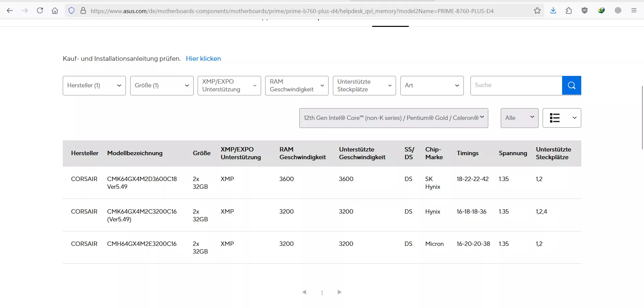Click slot value 1,2,4
Viewport: 644px width, 308px height.
tap(541, 212)
